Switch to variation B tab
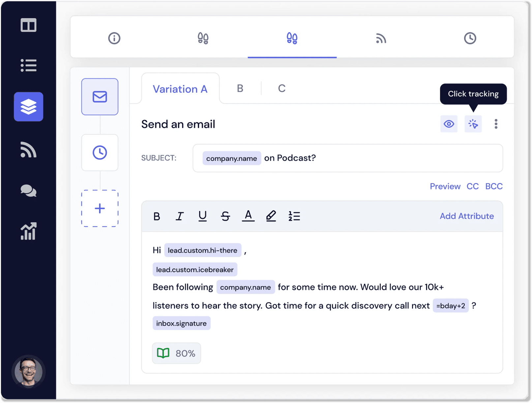The image size is (532, 403). pyautogui.click(x=240, y=88)
